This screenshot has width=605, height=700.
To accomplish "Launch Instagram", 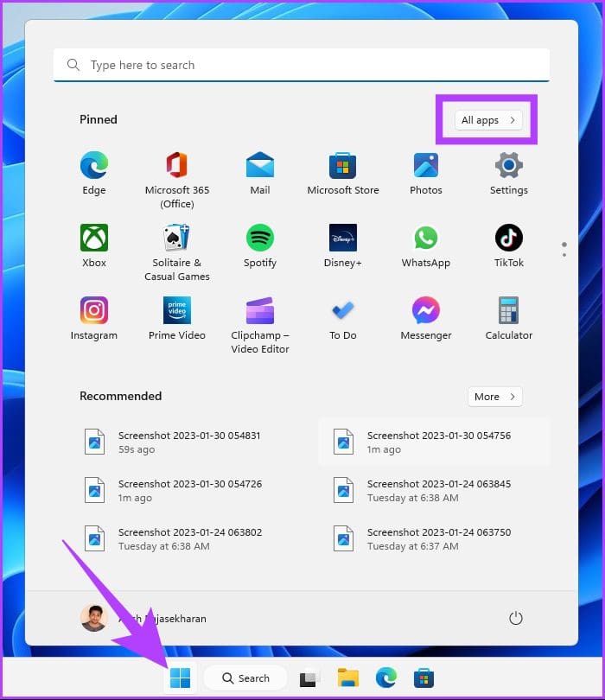I will pyautogui.click(x=93, y=318).
